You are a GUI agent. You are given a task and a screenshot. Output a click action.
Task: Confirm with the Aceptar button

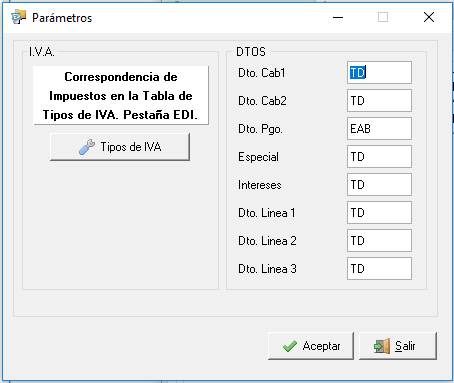311,346
